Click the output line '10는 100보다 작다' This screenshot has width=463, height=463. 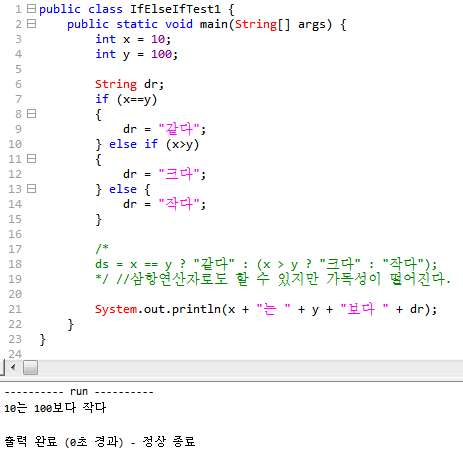pyautogui.click(x=55, y=408)
